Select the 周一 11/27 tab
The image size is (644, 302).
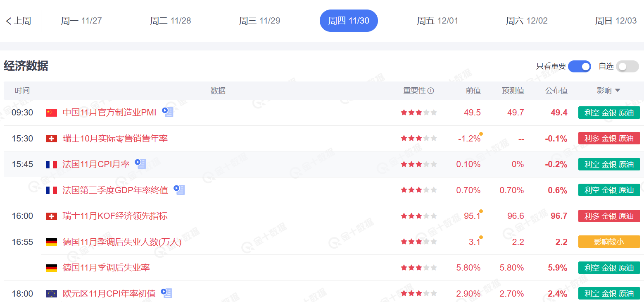pos(81,20)
